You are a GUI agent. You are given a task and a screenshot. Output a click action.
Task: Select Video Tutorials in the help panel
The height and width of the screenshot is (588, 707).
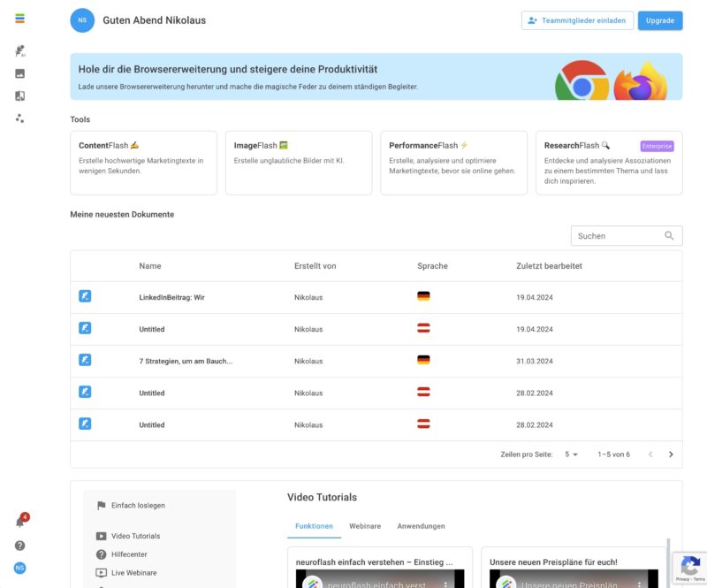[135, 536]
